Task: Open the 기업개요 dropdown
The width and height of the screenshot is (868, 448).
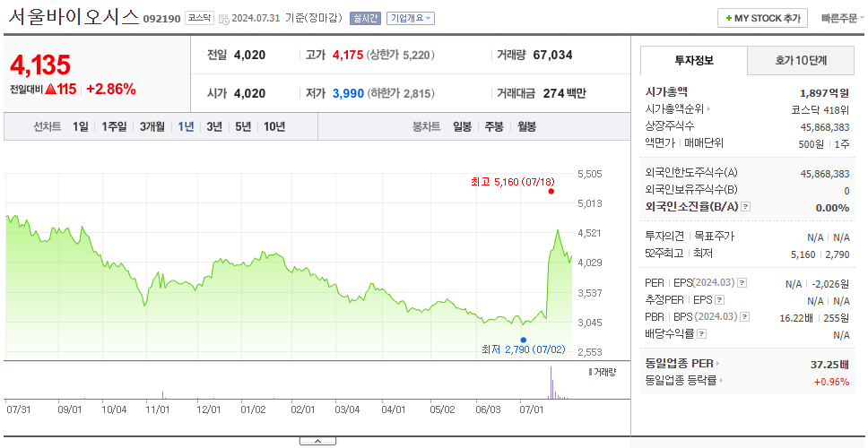Action: coord(410,18)
